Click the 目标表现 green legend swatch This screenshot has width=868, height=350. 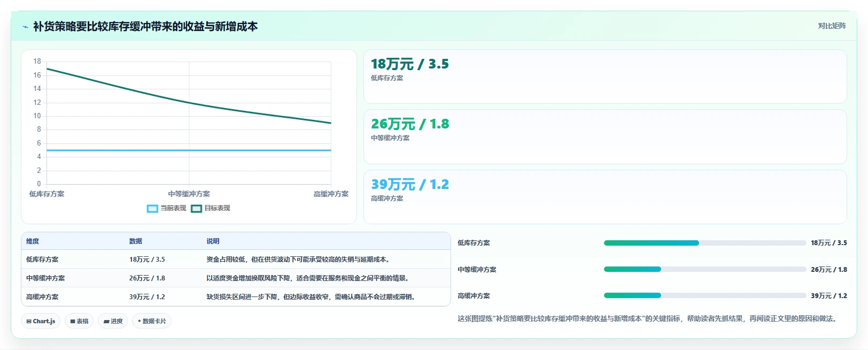[x=196, y=209]
